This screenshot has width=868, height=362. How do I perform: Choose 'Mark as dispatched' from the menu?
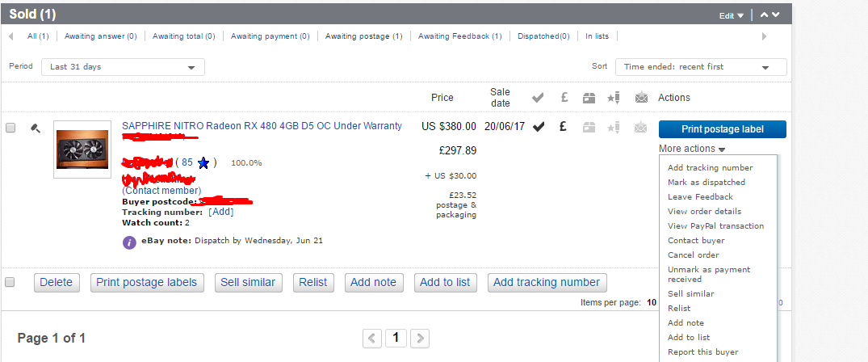tap(707, 182)
